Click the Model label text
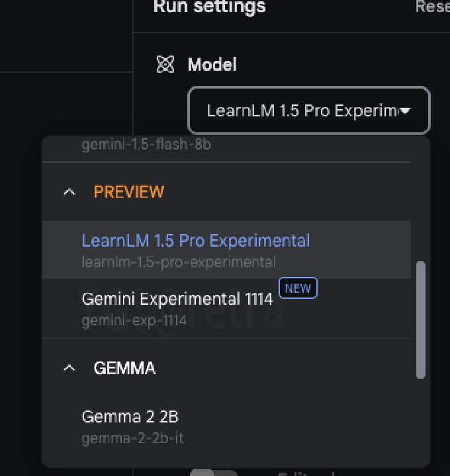This screenshot has width=450, height=476. click(212, 64)
